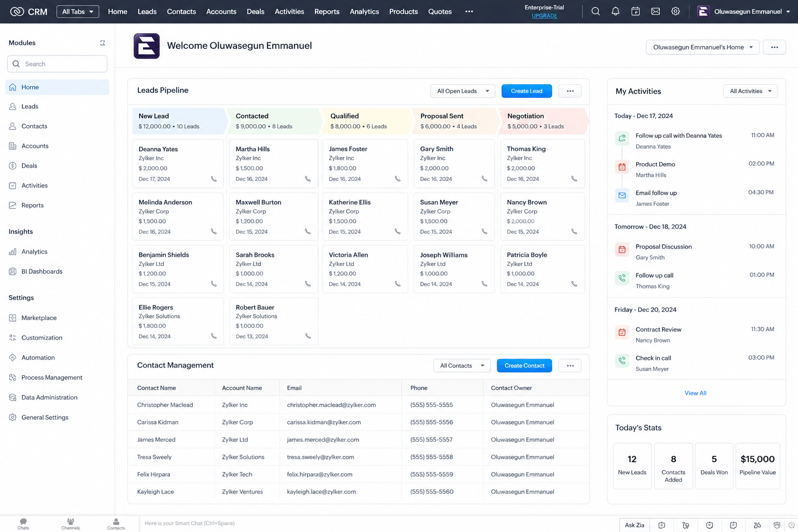Image resolution: width=798 pixels, height=532 pixels.
Task: Open the user profile menu Oluwasegun Emmanuel
Action: point(743,11)
